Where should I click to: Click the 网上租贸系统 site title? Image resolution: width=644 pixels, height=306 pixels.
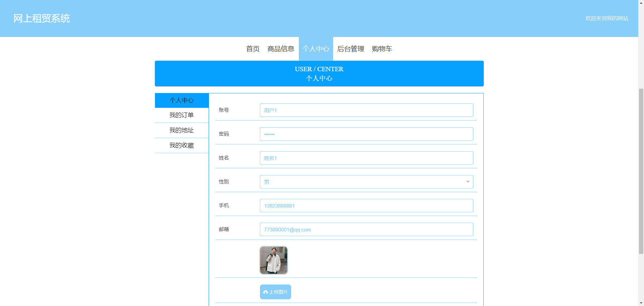pyautogui.click(x=42, y=18)
